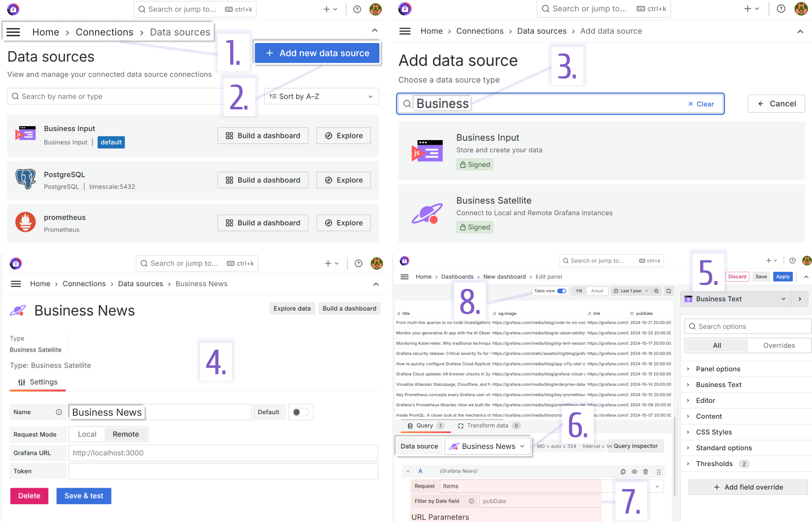The image size is (812, 524).
Task: Hide query A with eye icon
Action: 635,472
